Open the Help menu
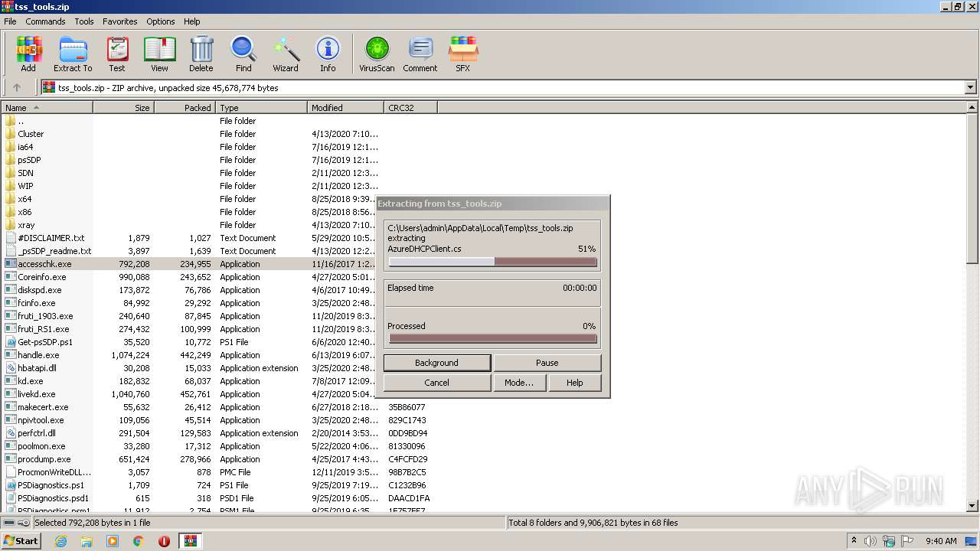 click(192, 21)
